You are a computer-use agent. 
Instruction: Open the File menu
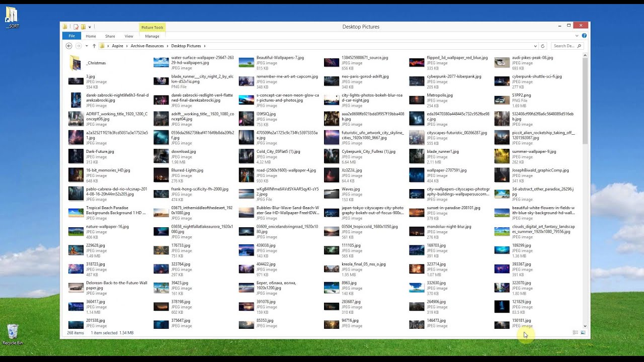71,36
